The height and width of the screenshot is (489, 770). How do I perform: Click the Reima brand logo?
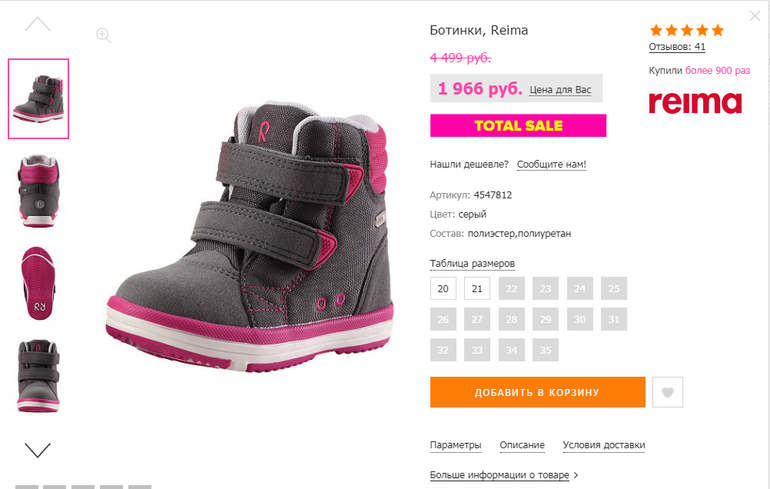coord(695,103)
